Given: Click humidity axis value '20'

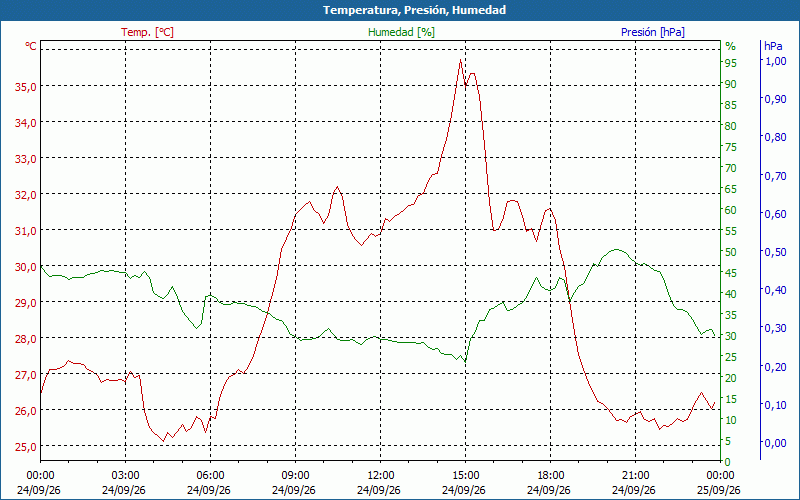Looking at the screenshot, I should tap(731, 378).
